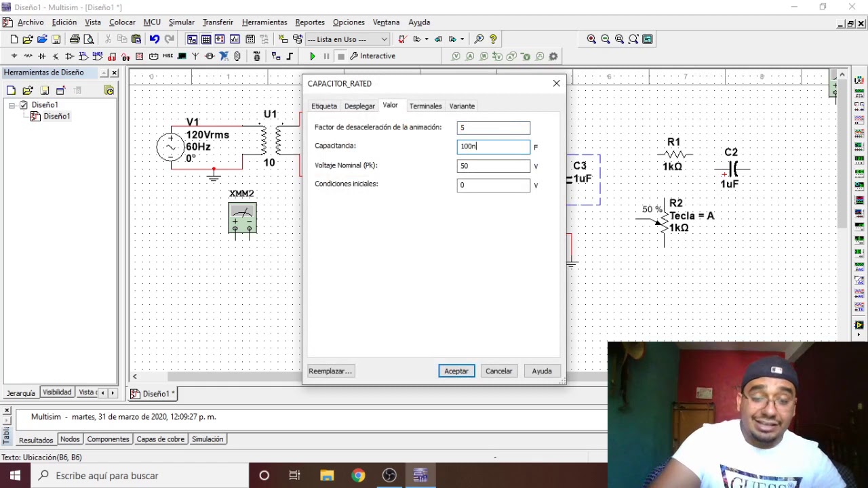Switch to the Etiqueta tab

[x=324, y=106]
